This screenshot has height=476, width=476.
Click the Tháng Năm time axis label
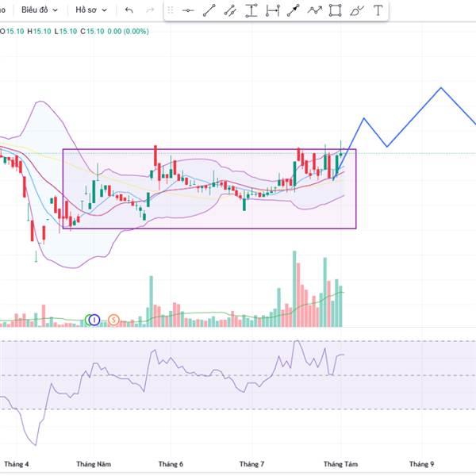pos(94,464)
